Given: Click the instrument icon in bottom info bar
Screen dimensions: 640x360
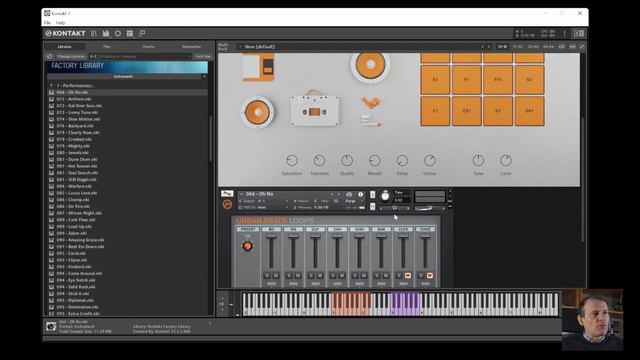Looking at the screenshot, I should coord(51,327).
